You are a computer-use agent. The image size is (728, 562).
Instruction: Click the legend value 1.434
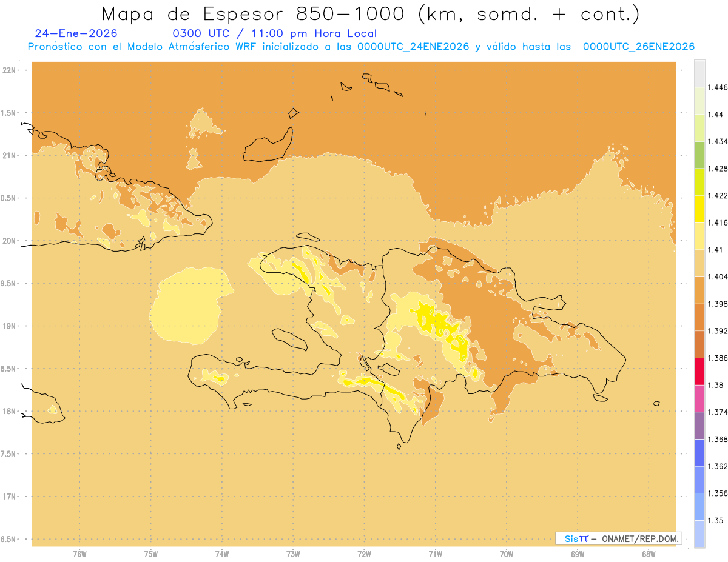point(718,141)
